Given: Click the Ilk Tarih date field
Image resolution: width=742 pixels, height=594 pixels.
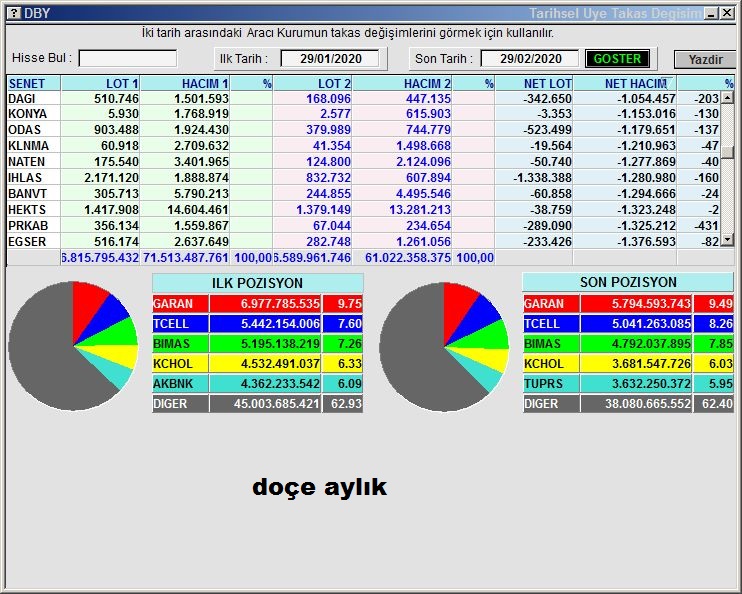Looking at the screenshot, I should click(x=330, y=59).
